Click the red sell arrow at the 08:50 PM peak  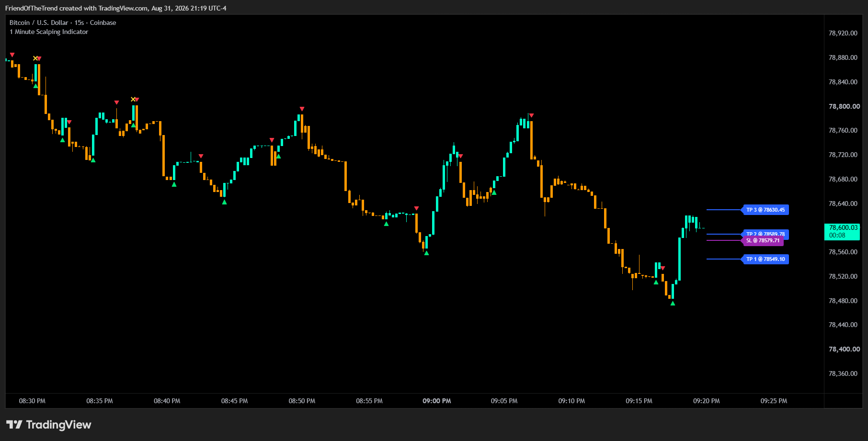click(x=302, y=109)
